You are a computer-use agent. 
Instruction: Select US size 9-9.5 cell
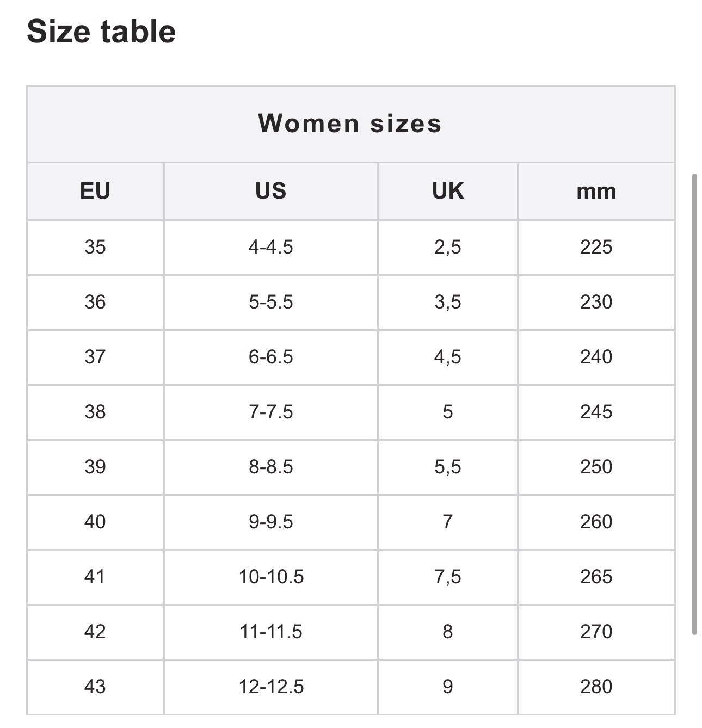(x=271, y=522)
